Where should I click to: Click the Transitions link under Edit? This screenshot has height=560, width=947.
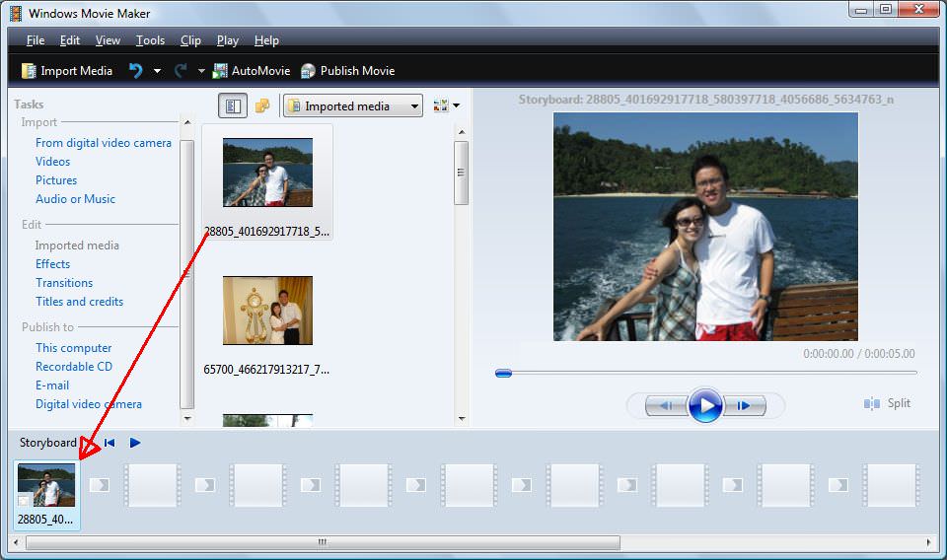point(64,283)
